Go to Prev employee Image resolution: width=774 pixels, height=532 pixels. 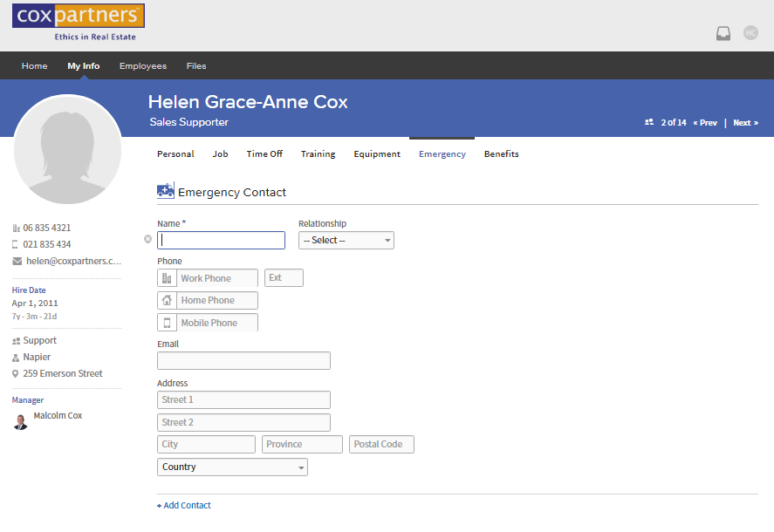pos(705,123)
